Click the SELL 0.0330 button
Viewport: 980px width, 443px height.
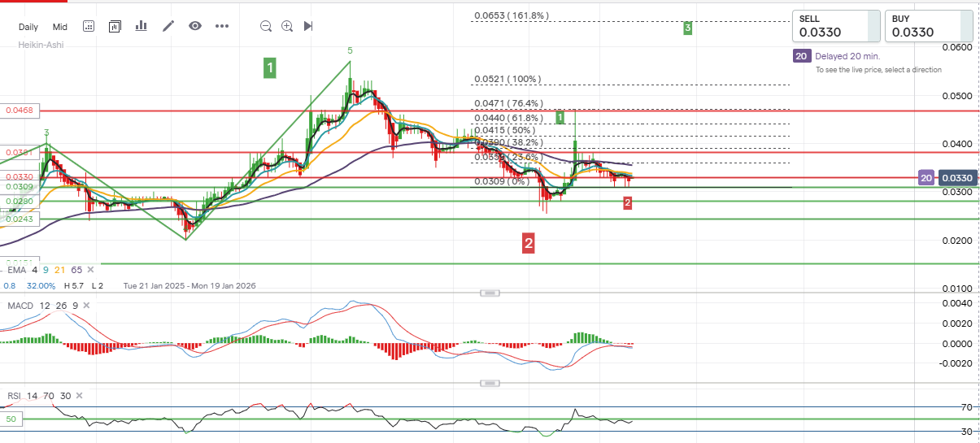point(836,26)
